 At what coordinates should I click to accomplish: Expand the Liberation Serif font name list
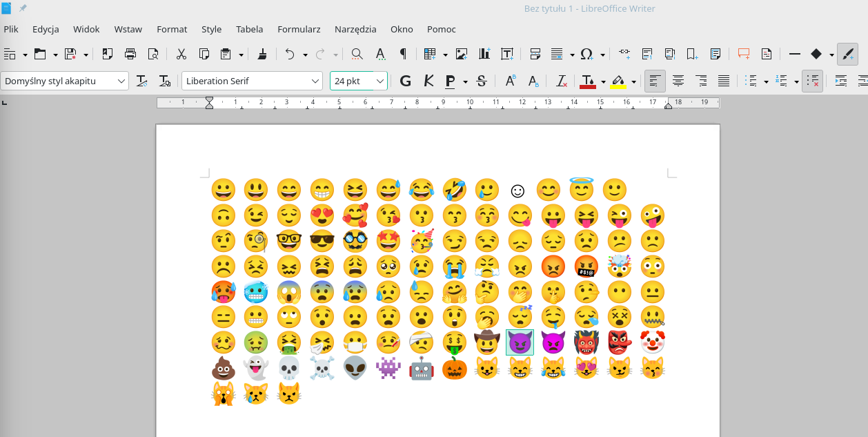[316, 81]
